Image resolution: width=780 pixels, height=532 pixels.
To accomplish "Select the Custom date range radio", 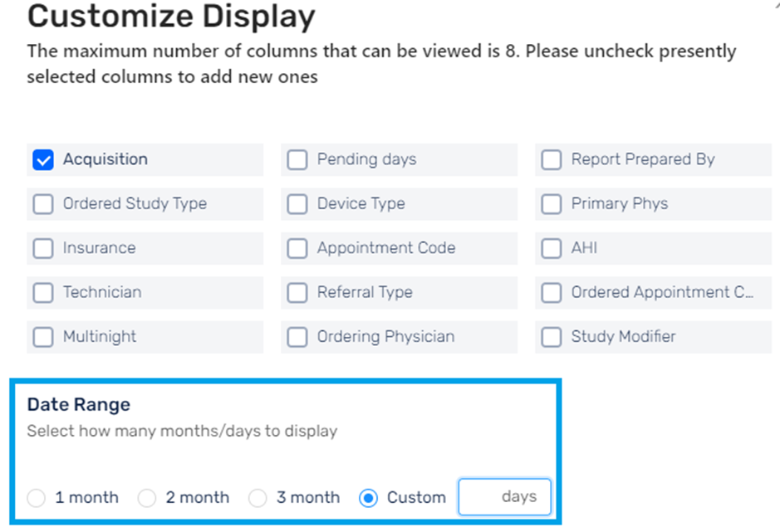I will (x=369, y=498).
